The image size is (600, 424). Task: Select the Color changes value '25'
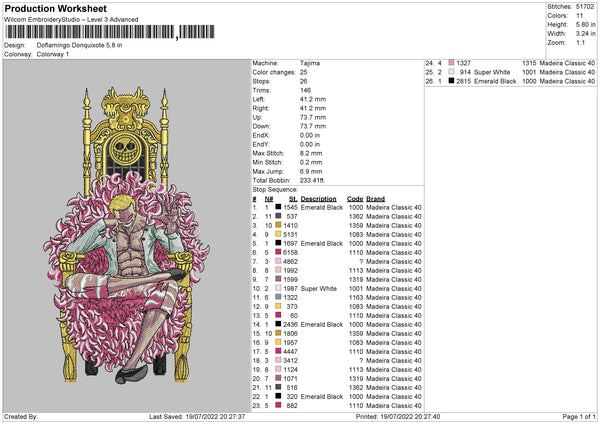coord(303,72)
